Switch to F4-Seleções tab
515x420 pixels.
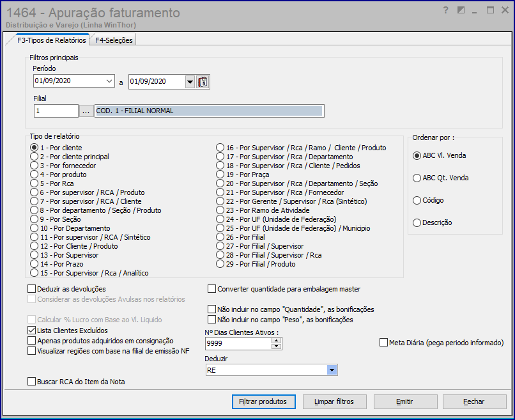114,40
